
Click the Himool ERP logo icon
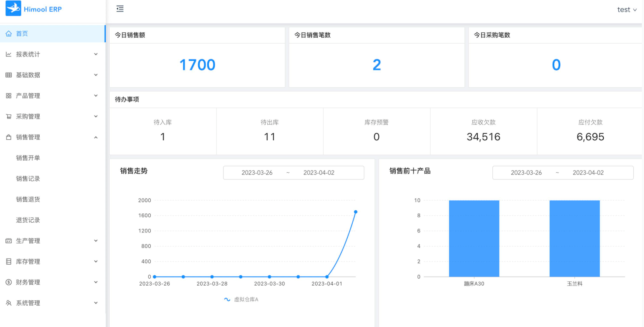click(13, 9)
